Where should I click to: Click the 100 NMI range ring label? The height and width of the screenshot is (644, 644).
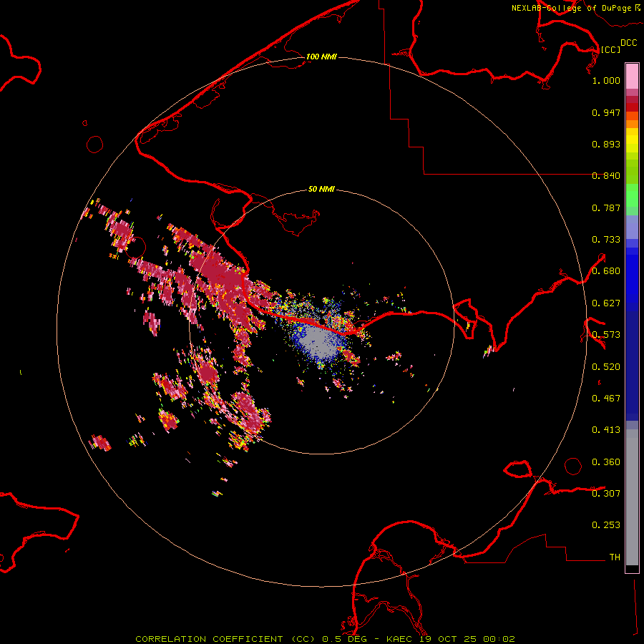321,57
